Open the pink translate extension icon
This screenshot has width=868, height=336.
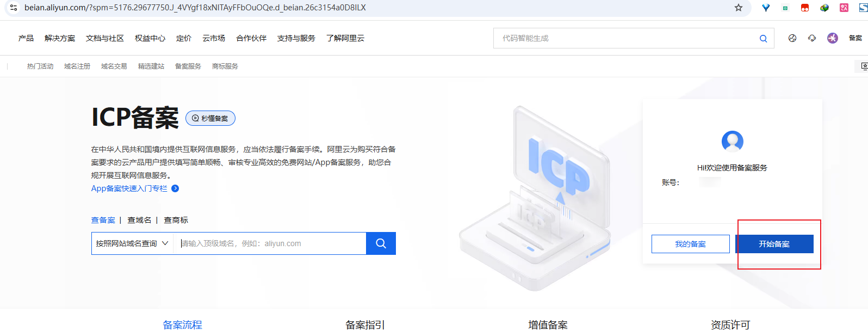pyautogui.click(x=844, y=8)
